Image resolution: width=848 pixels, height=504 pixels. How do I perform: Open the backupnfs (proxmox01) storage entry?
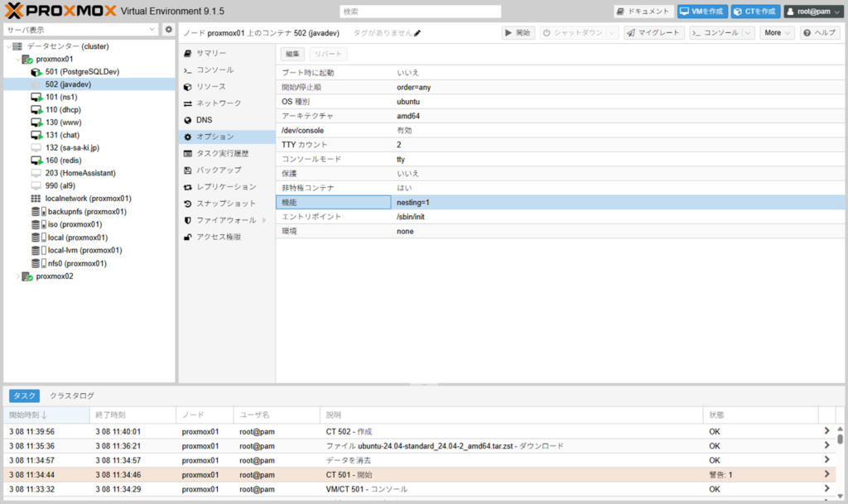pyautogui.click(x=86, y=212)
